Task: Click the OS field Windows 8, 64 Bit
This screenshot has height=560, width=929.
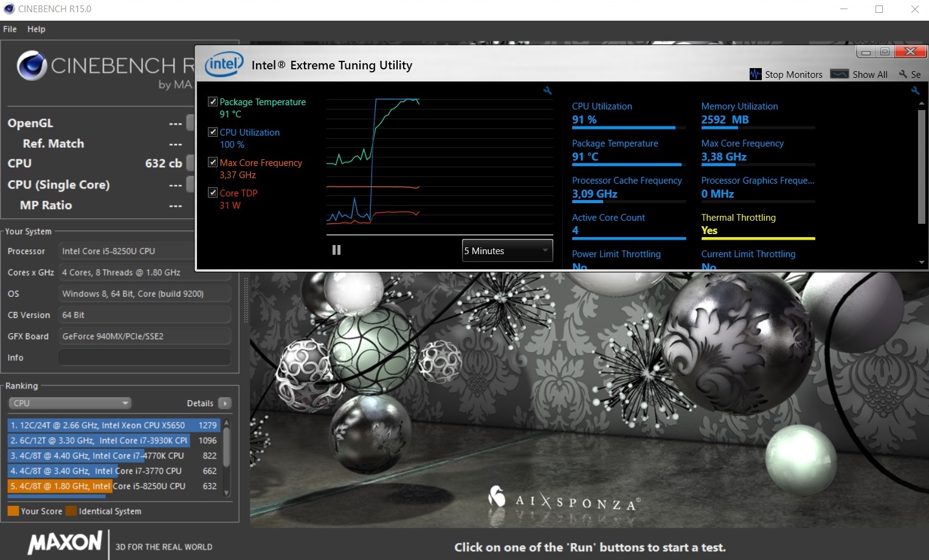Action: tap(145, 294)
